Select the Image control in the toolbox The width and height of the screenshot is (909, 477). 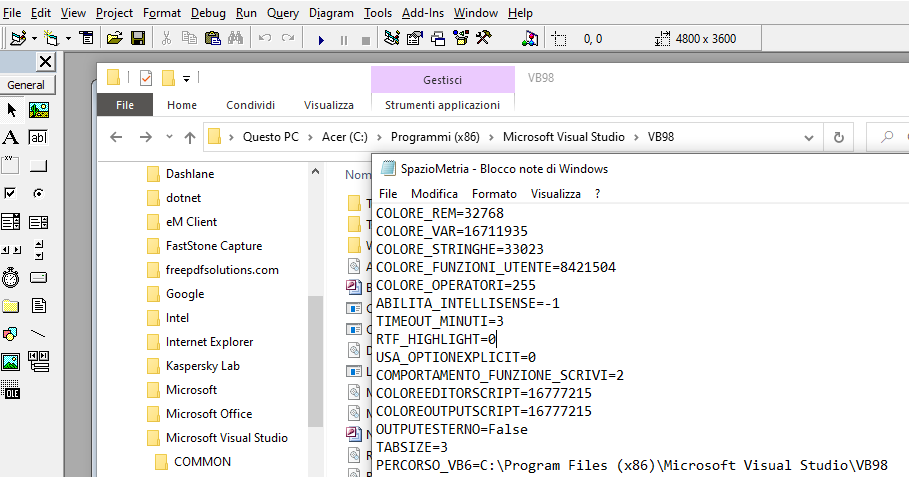tap(10, 362)
